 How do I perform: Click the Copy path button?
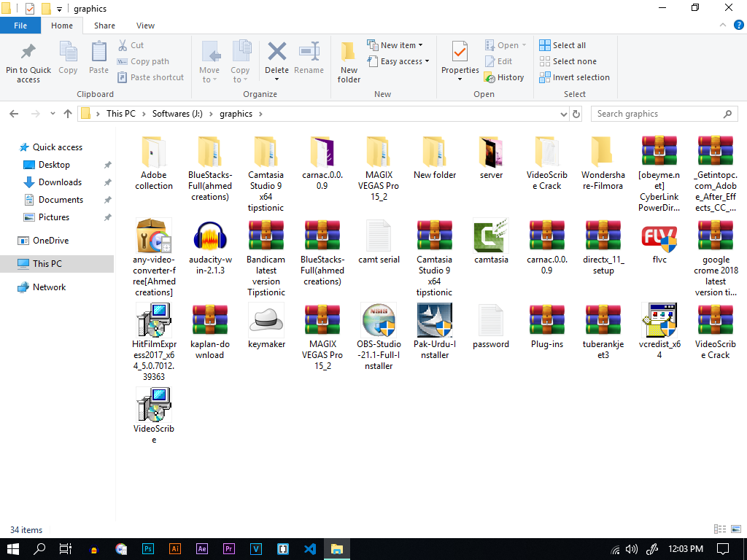point(143,61)
